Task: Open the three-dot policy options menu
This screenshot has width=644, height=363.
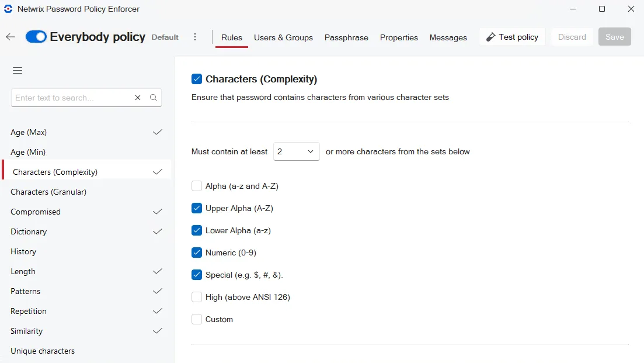Action: 195,37
